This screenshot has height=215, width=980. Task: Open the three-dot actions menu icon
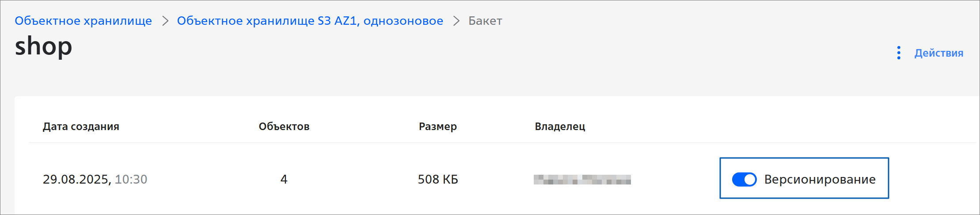coord(899,53)
